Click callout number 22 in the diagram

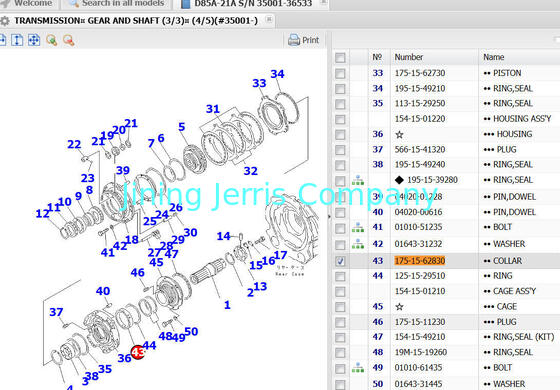74,144
